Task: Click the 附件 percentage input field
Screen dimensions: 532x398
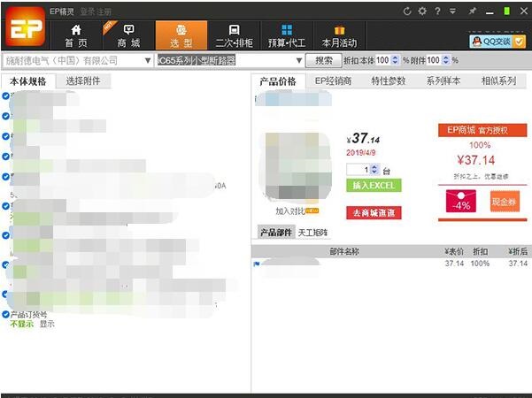Action: coord(434,60)
